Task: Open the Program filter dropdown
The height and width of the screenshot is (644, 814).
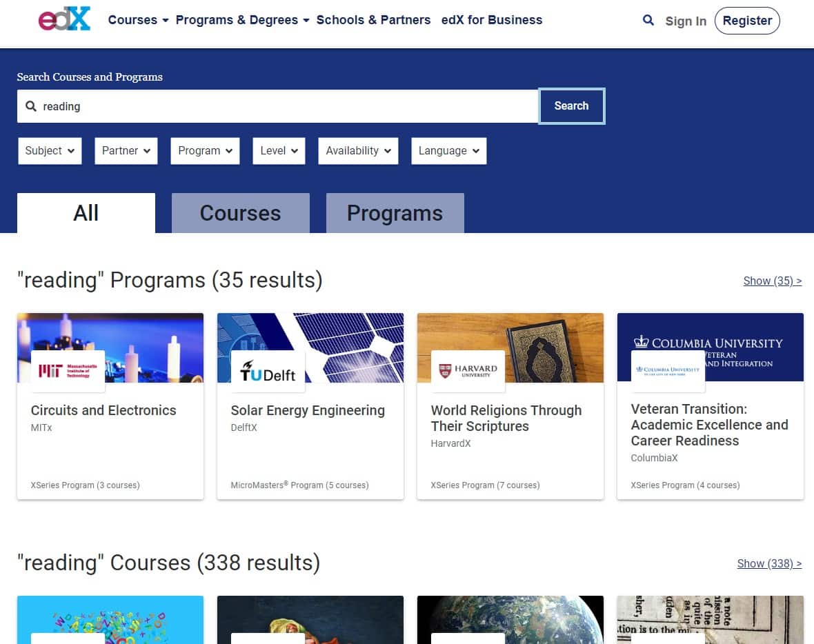Action: [205, 150]
